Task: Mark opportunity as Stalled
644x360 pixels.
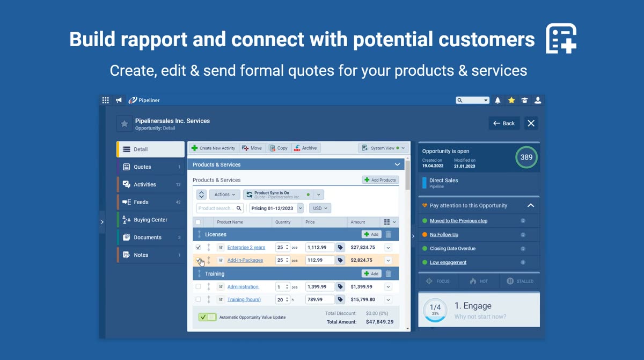Action: pos(519,281)
